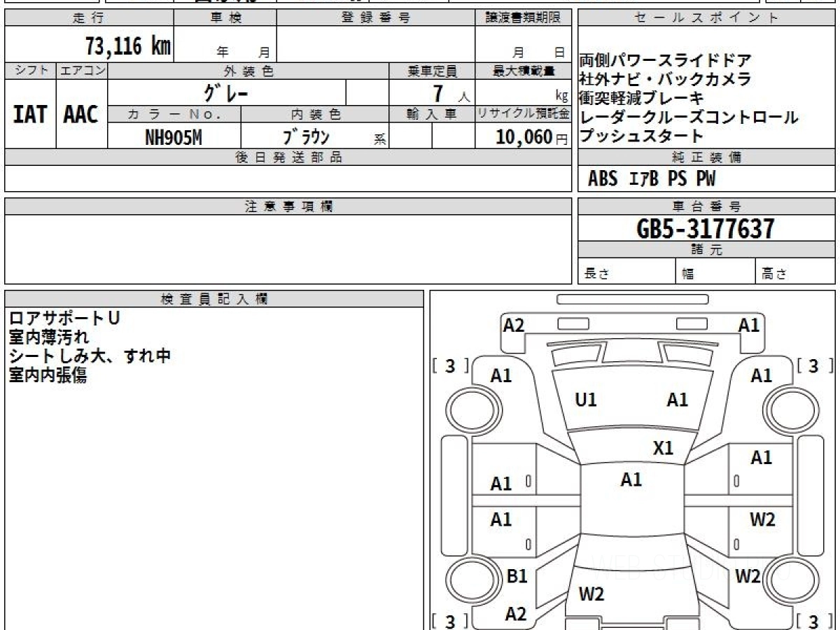This screenshot has width=840, height=630.
Task: Select the recycle fee 10,060円
Action: point(532,137)
